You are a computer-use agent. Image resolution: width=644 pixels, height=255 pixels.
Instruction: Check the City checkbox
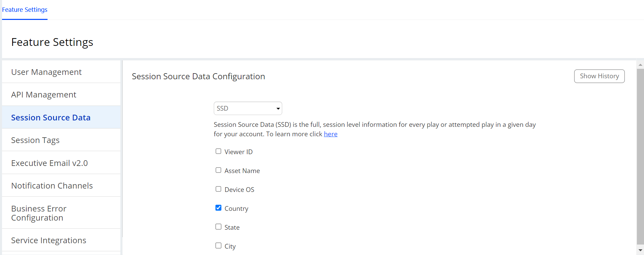coord(218,246)
